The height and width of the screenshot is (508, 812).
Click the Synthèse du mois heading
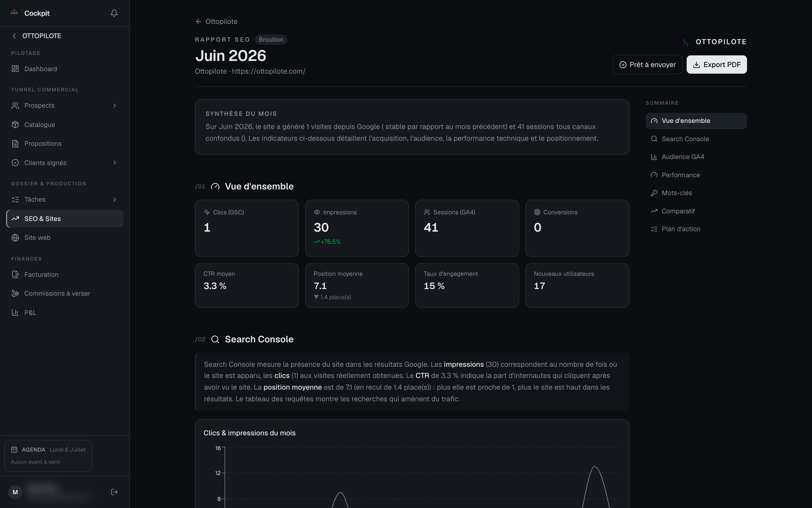click(x=241, y=114)
